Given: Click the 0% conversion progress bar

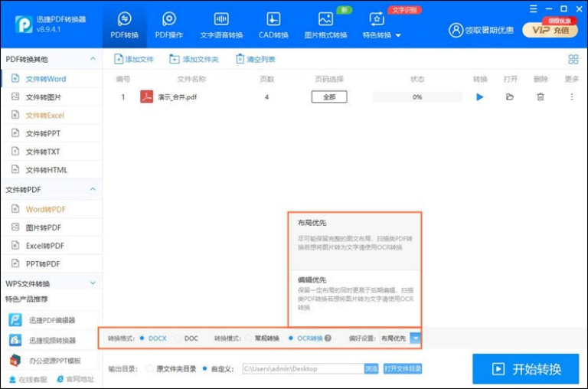Looking at the screenshot, I should click(417, 97).
